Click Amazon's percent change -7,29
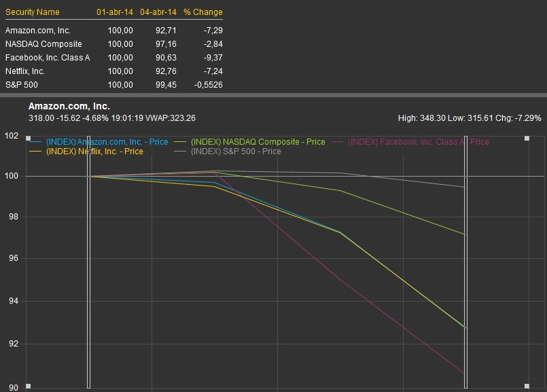Screen dimensions: 547x392 click(213, 31)
